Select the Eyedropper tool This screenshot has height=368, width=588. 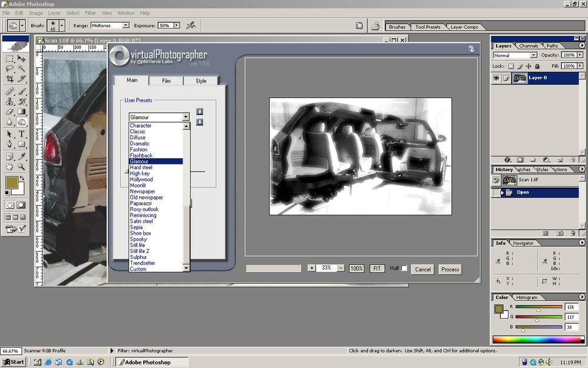click(21, 156)
